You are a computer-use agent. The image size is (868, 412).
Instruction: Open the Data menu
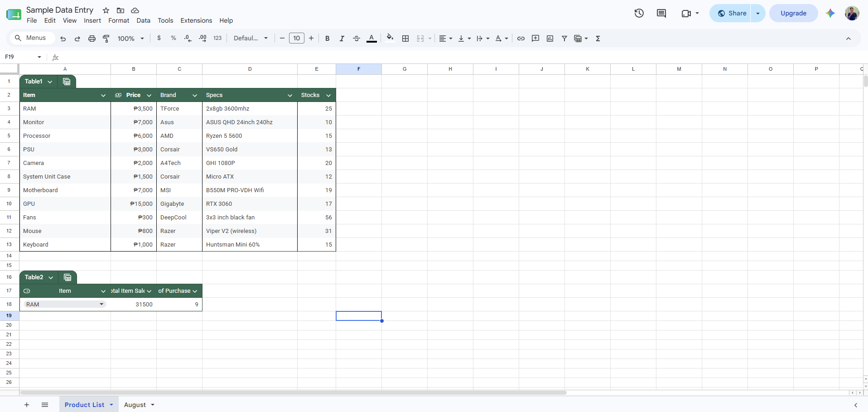coord(144,20)
